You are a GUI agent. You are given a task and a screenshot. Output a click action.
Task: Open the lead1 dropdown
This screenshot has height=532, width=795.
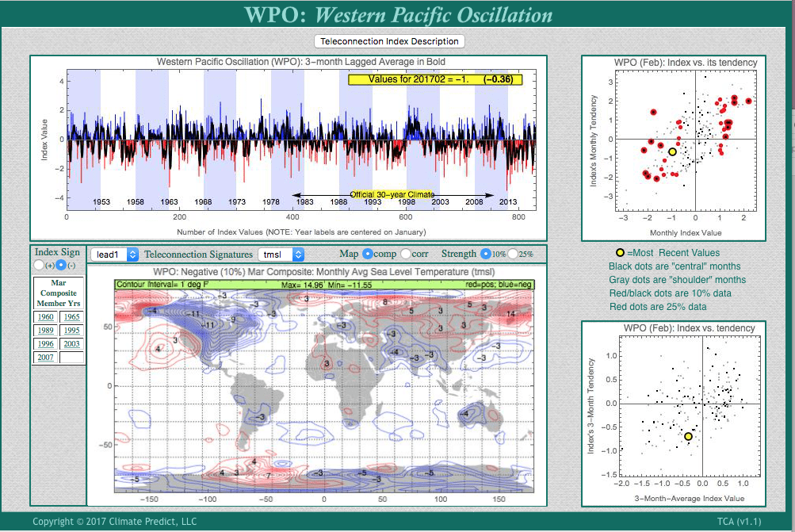click(114, 254)
